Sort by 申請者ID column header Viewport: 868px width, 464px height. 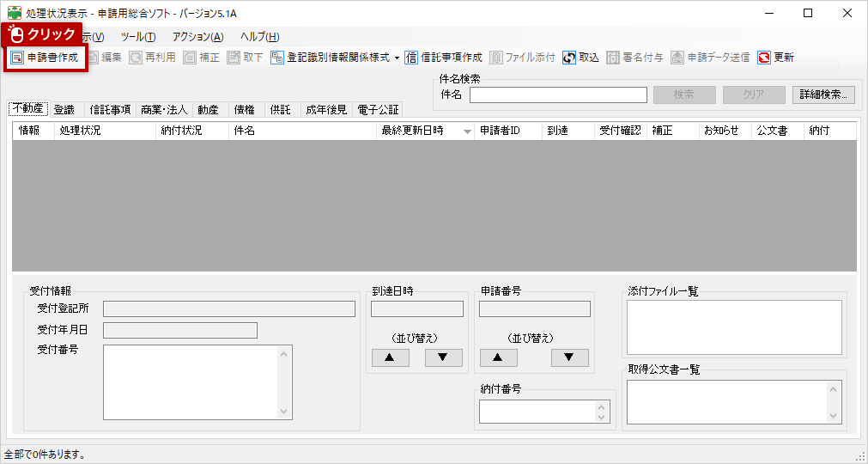(508, 131)
